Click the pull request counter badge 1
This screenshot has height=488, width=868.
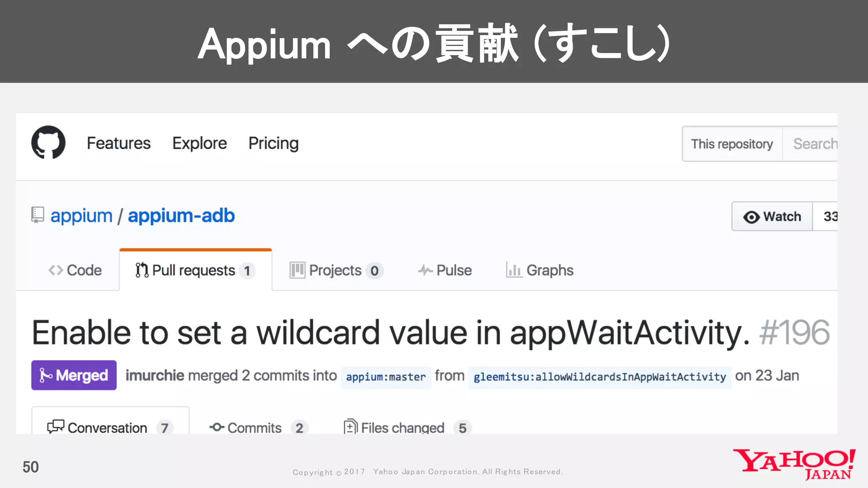[247, 271]
